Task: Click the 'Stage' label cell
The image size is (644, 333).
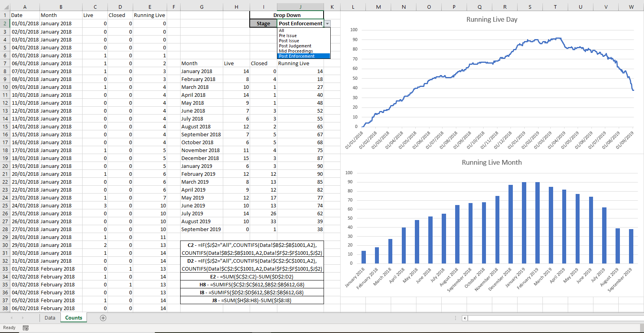Action: click(x=264, y=23)
